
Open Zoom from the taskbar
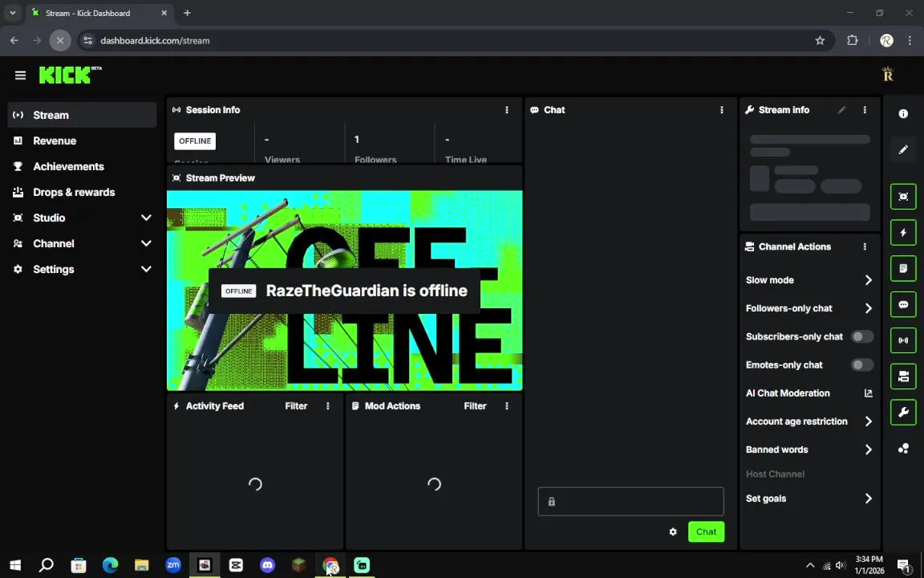coord(173,565)
